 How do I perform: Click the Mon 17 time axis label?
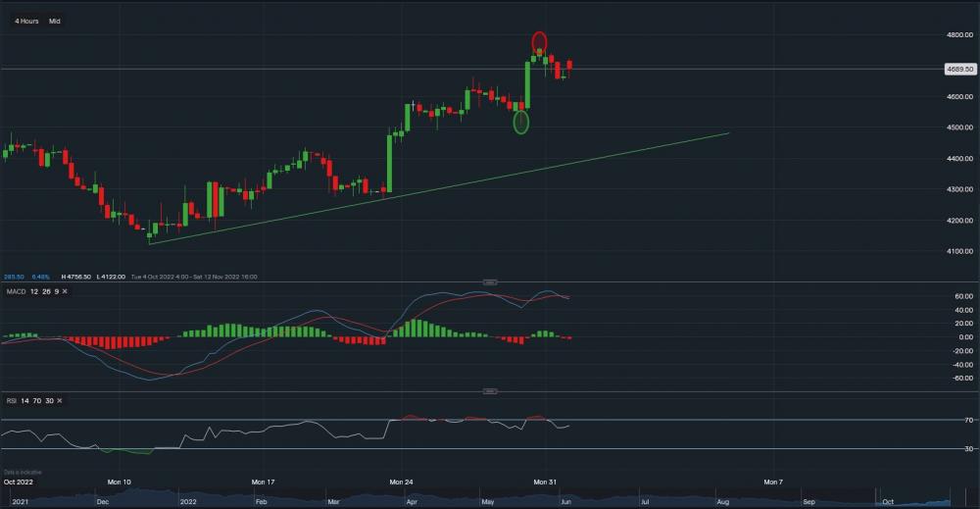click(x=263, y=483)
